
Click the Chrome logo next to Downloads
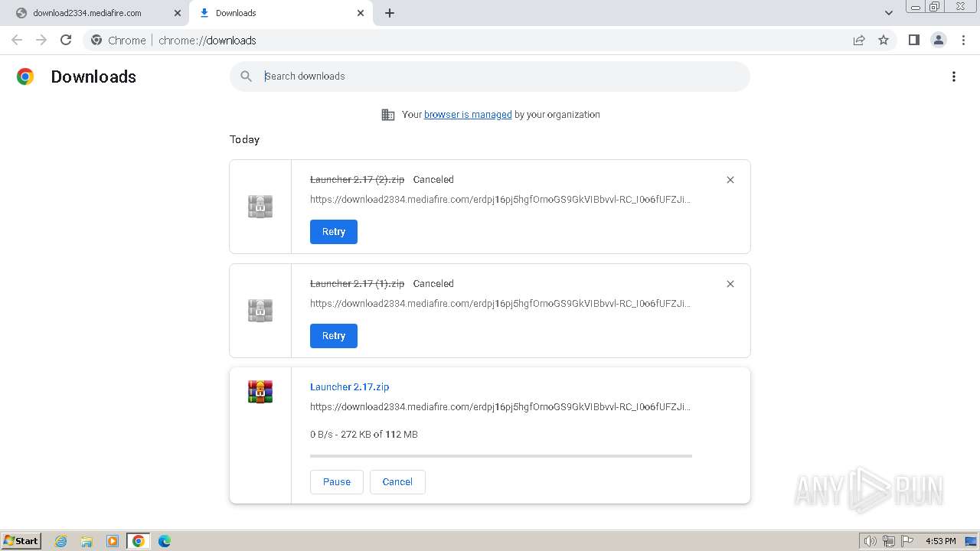point(25,77)
